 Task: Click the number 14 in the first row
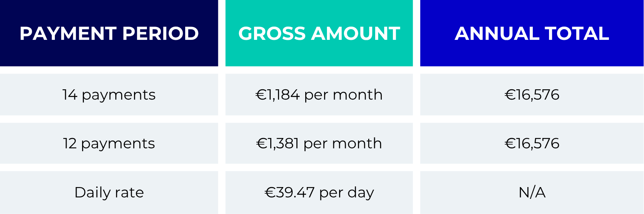[x=70, y=95]
